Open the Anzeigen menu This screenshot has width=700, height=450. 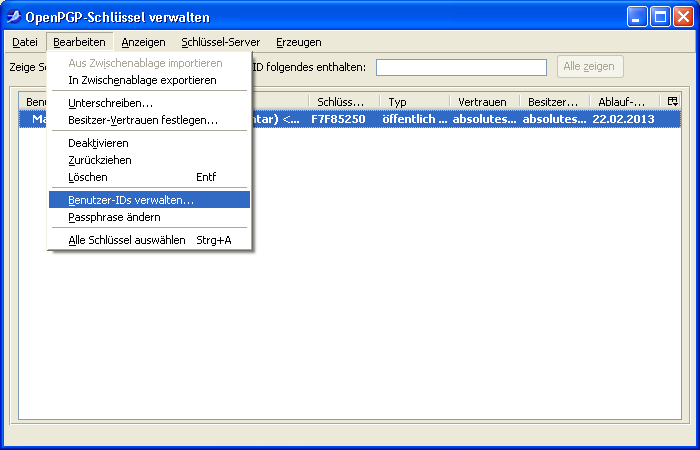pos(143,42)
